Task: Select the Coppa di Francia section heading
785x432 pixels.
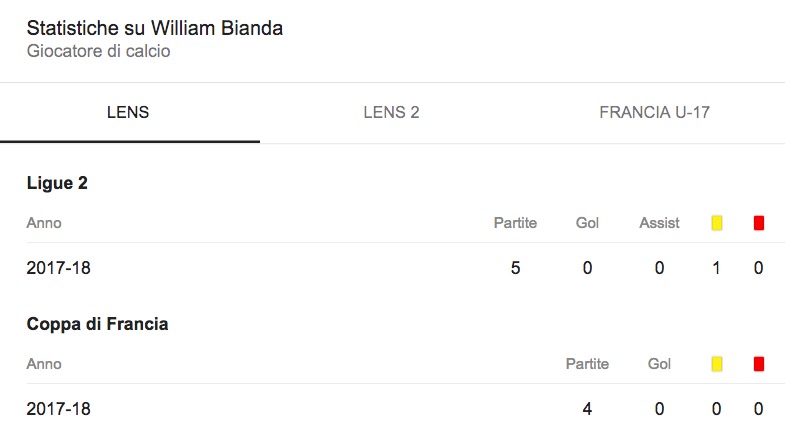Action: pyautogui.click(x=97, y=324)
